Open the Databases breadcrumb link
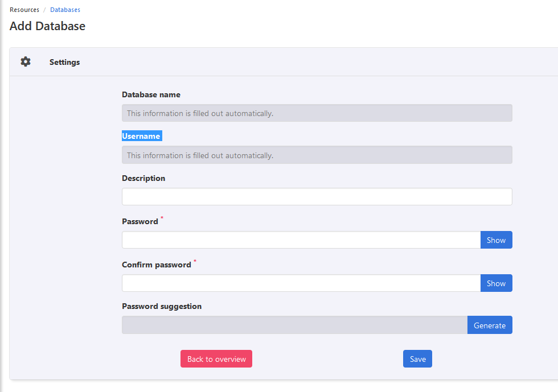 [x=65, y=10]
